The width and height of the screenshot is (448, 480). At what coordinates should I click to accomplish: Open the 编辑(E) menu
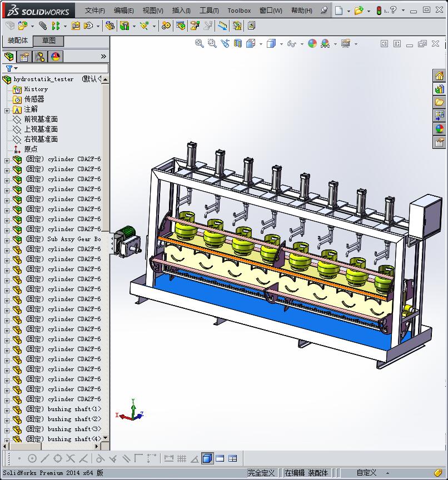pos(124,11)
